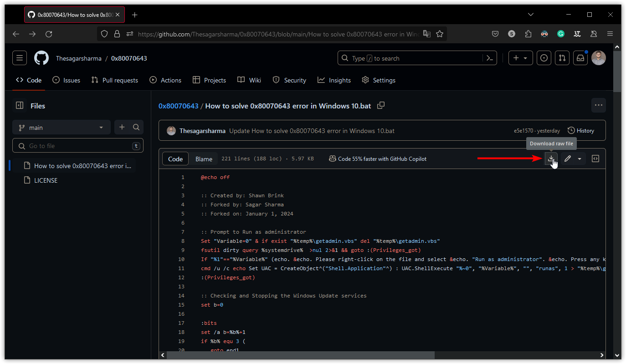Open the Actions tab
This screenshot has height=364, width=626.
tap(165, 80)
